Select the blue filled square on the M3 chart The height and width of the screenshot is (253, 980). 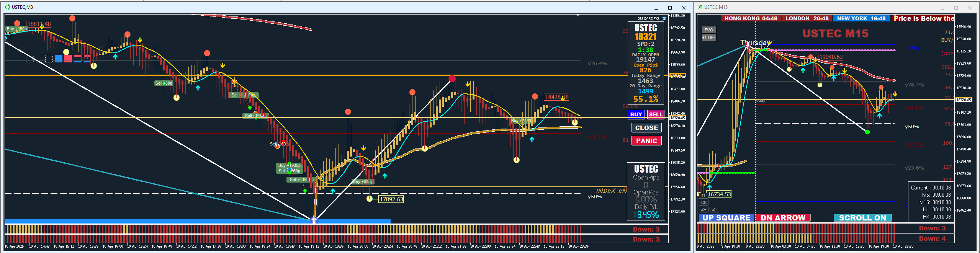[59, 58]
